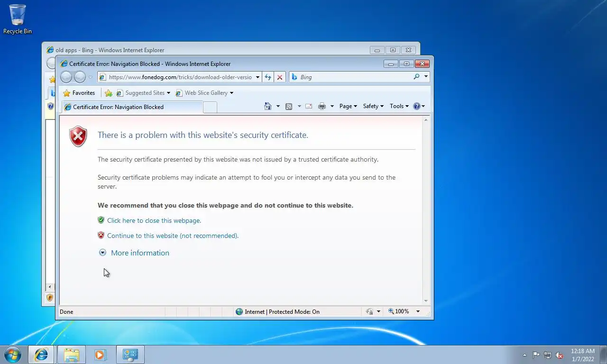
Task: Select the Certificate Error tab
Action: click(132, 107)
